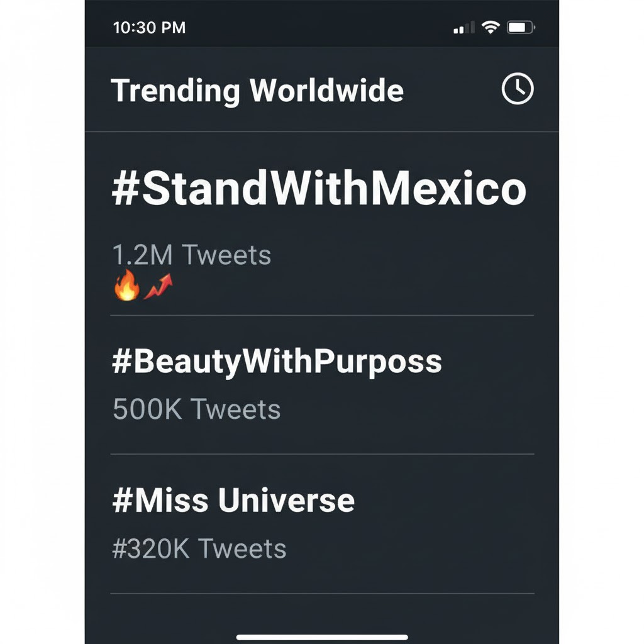Open the recent trends history clock icon
644x644 pixels.
[517, 89]
